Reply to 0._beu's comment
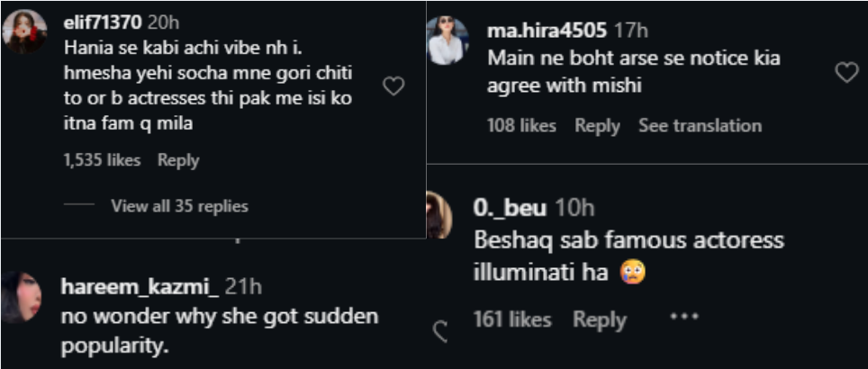The width and height of the screenshot is (868, 369). click(600, 319)
